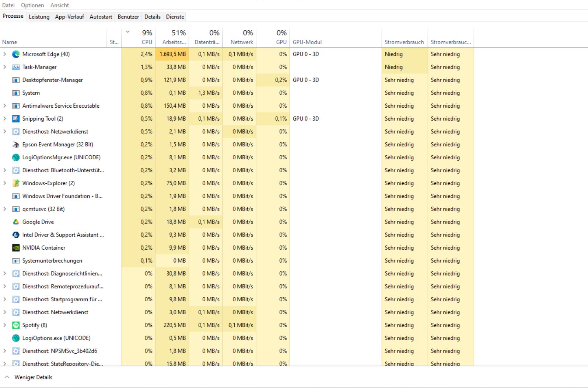Click the Intel Driver & Support Assistant icon
588x388 pixels.
(16, 235)
